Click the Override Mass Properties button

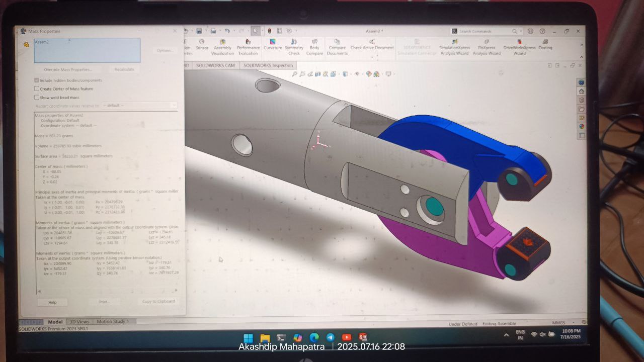tap(68, 69)
